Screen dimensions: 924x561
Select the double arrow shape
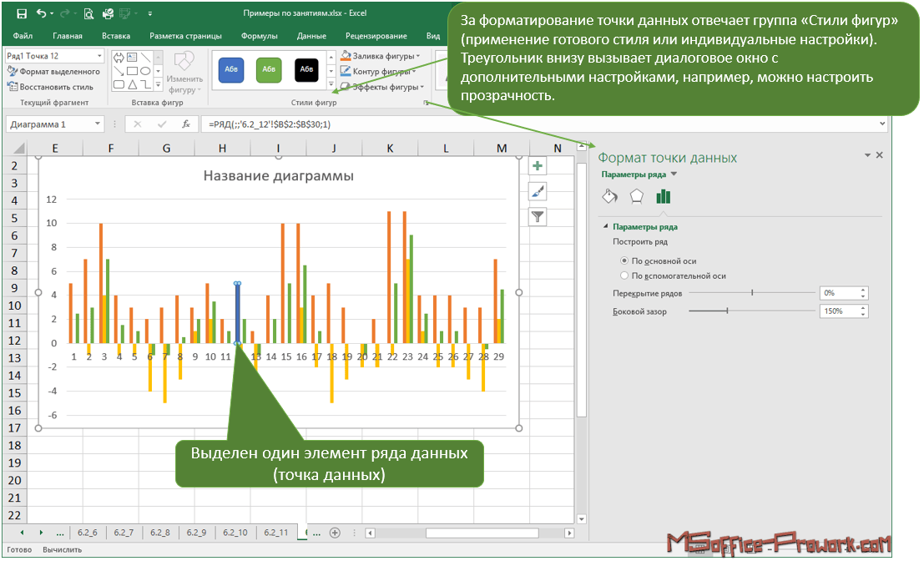coord(119,58)
